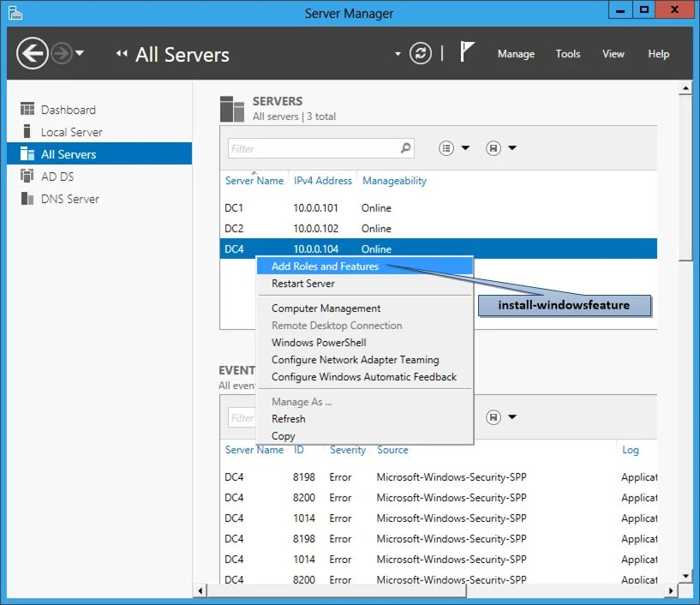Sort servers by Manageability column
700x605 pixels.
click(x=394, y=180)
